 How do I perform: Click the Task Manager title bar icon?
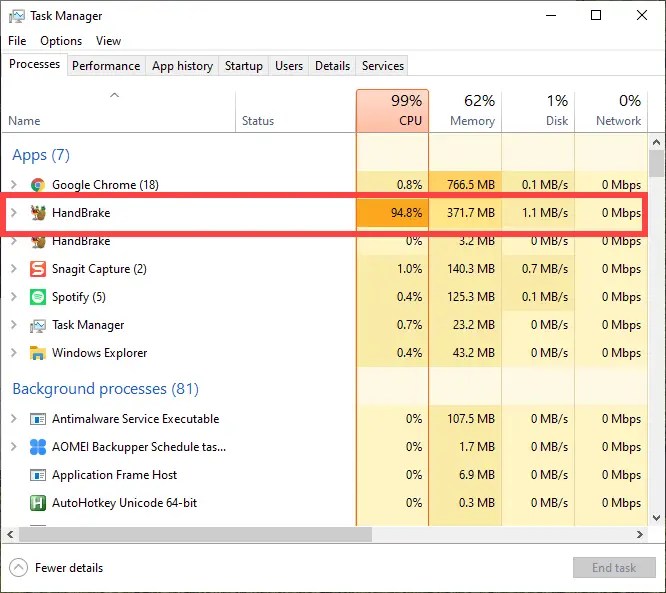point(17,16)
